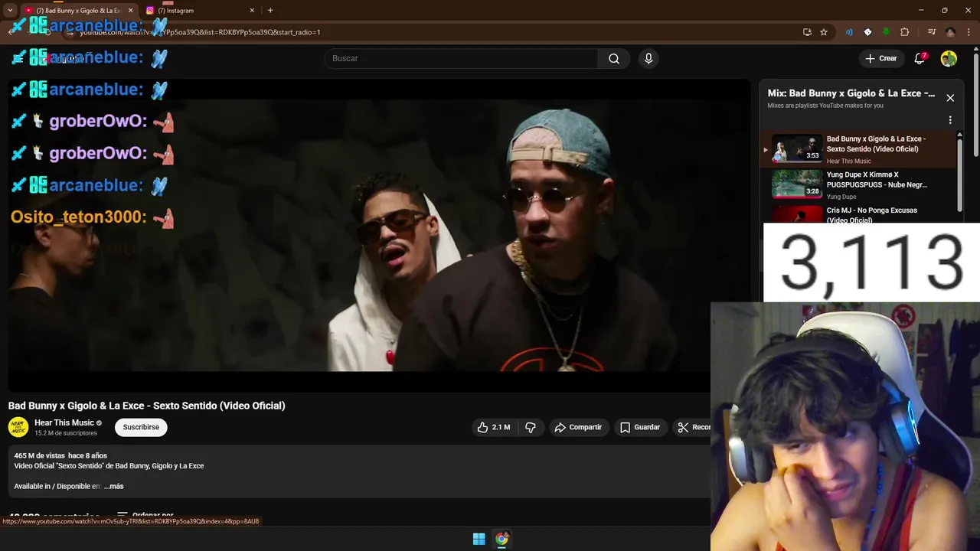Close the Mix playlist panel
The width and height of the screenshot is (980, 551).
pyautogui.click(x=950, y=98)
